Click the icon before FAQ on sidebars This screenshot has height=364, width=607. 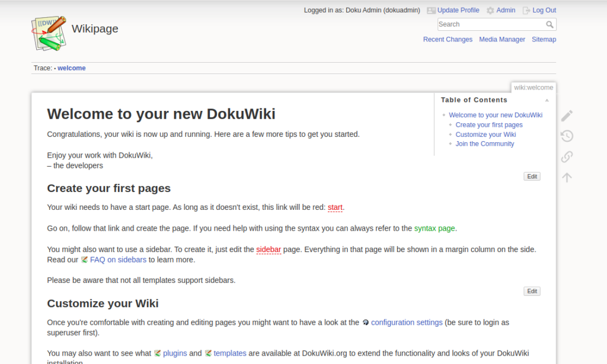[x=84, y=260]
